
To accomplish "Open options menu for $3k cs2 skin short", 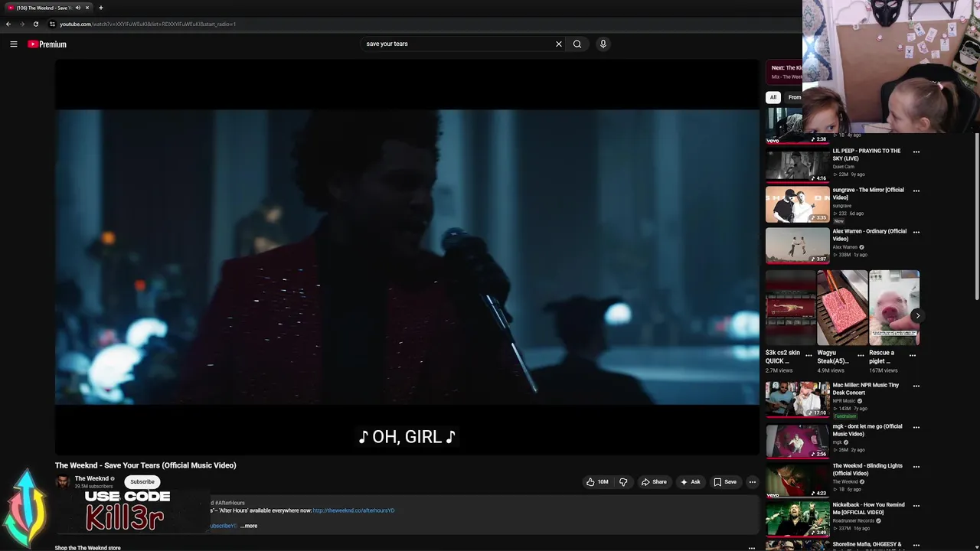I will click(808, 355).
